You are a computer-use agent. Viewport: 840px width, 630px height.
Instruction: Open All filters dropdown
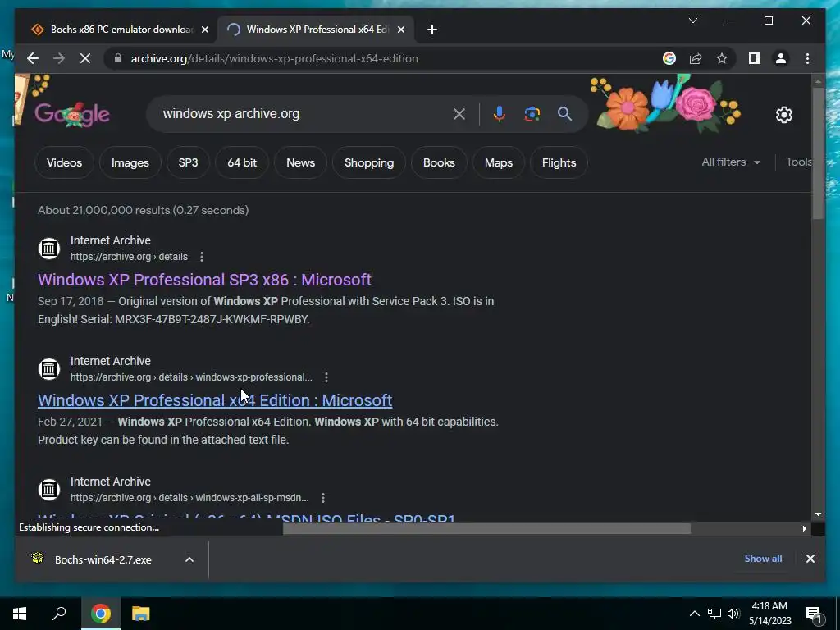[731, 162]
